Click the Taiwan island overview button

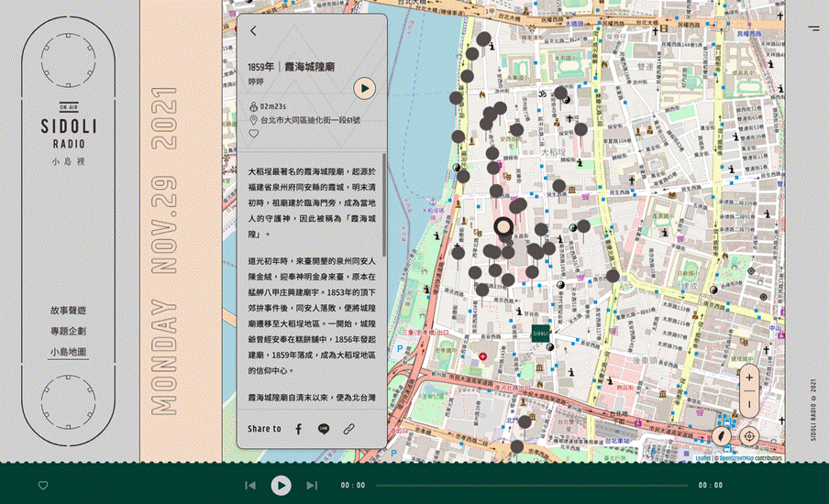pos(723,437)
